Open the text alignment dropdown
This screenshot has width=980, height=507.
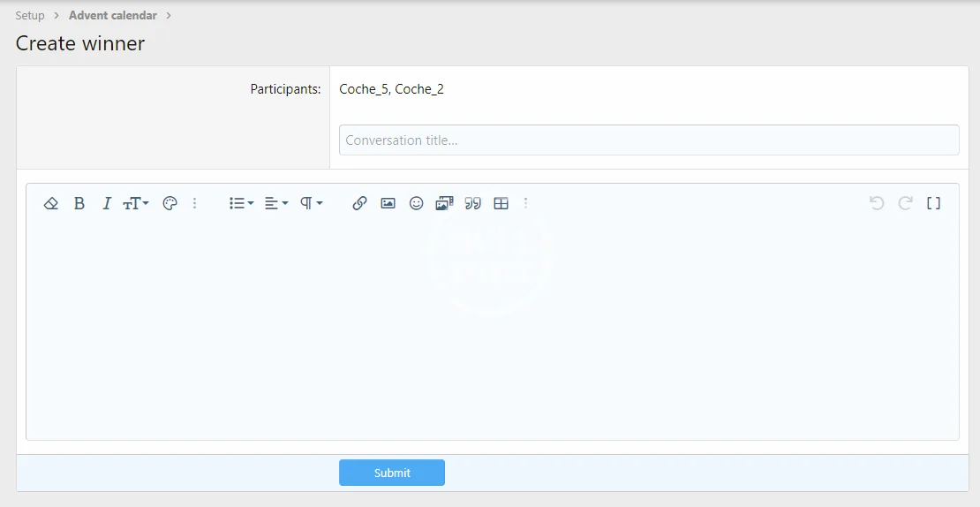click(276, 203)
